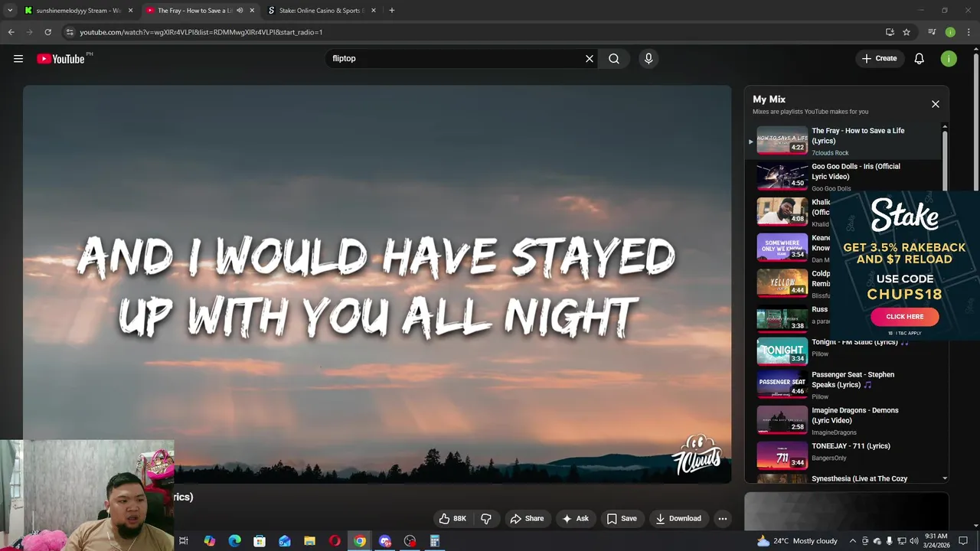Viewport: 980px width, 551px height.
Task: Click the Chrome address bar URL
Action: coord(201,32)
